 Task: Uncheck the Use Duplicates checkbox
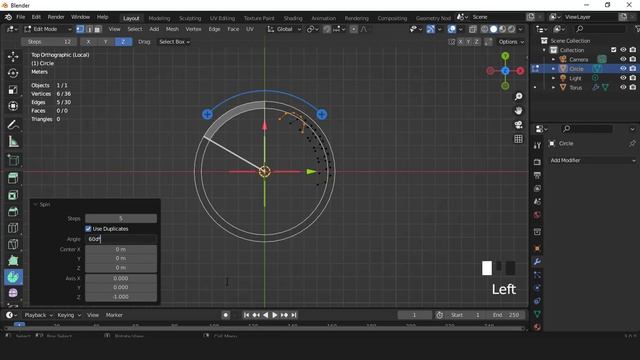pos(88,229)
